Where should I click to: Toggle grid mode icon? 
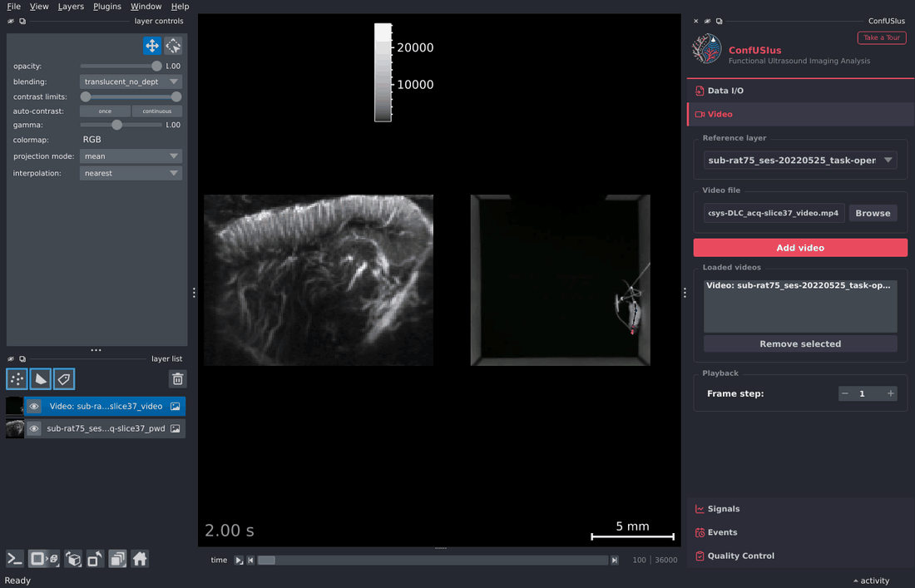click(x=117, y=559)
